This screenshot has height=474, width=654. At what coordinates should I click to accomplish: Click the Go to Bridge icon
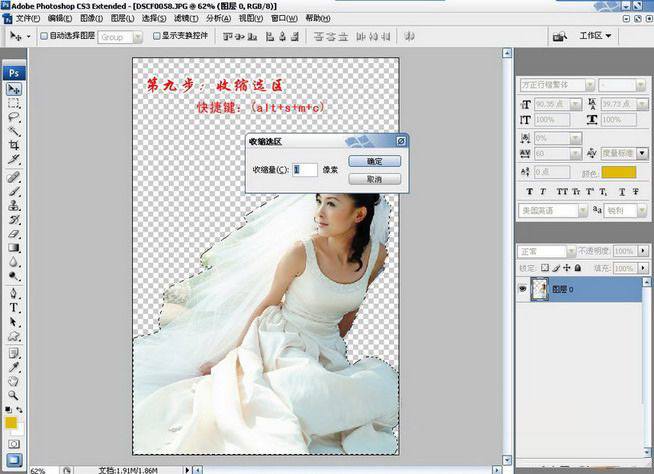pos(560,36)
